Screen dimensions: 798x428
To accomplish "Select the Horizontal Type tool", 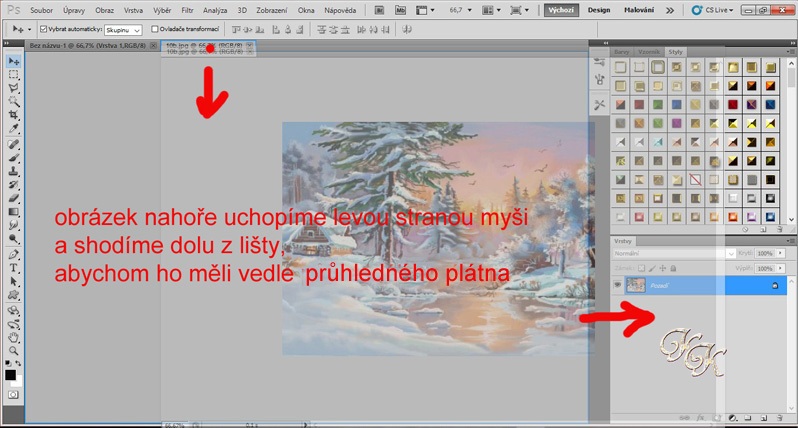I will 13,268.
